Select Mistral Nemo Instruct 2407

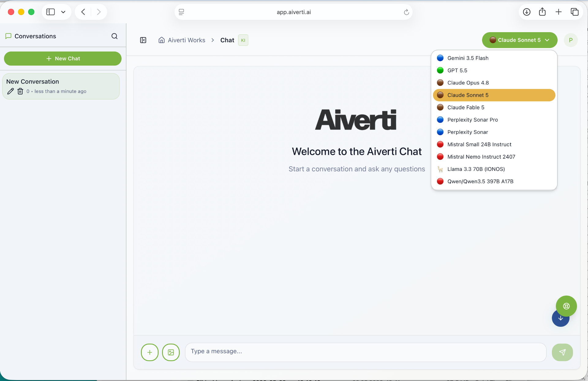coord(494,157)
